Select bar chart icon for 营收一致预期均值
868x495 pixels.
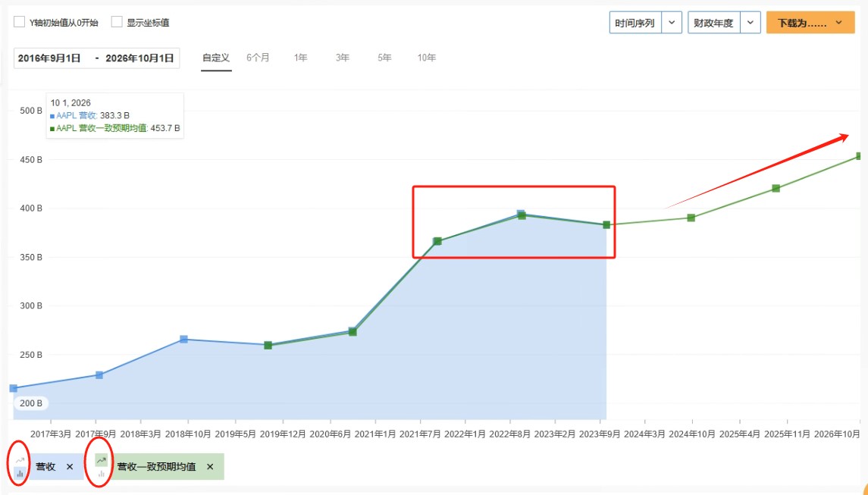pos(101,474)
